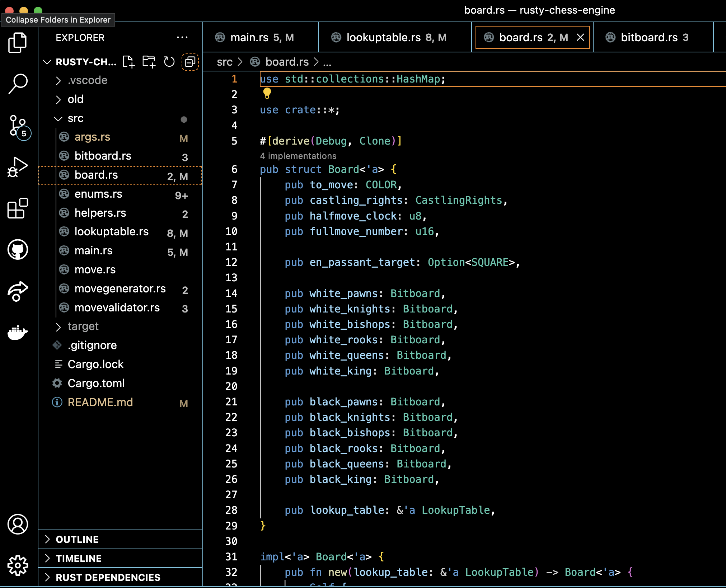
Task: Click the lightbulb code action on line 2
Action: pos(267,93)
